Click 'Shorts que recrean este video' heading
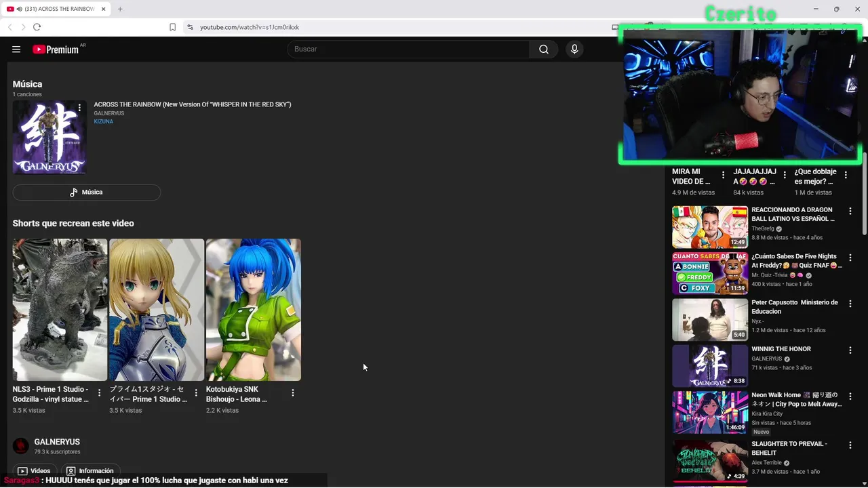 (x=73, y=223)
